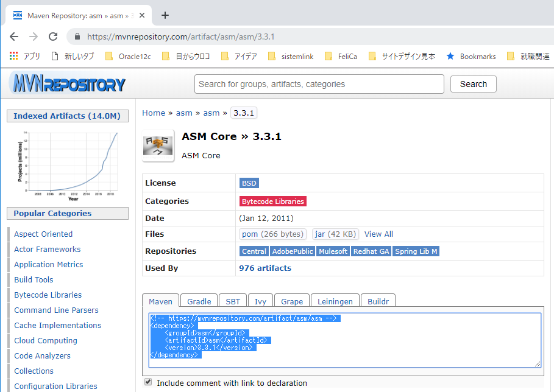The height and width of the screenshot is (392, 554).
Task: Open a new browser tab
Action: click(x=165, y=15)
